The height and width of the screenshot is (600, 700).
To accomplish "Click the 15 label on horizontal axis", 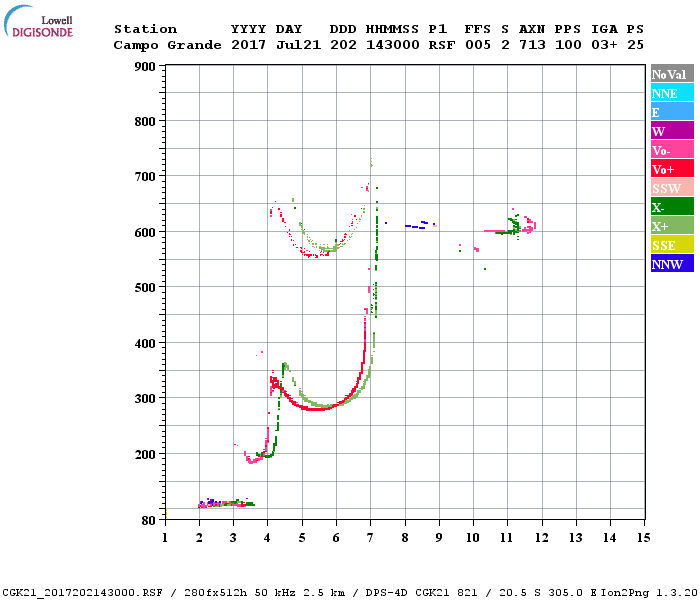I will pyautogui.click(x=643, y=537).
